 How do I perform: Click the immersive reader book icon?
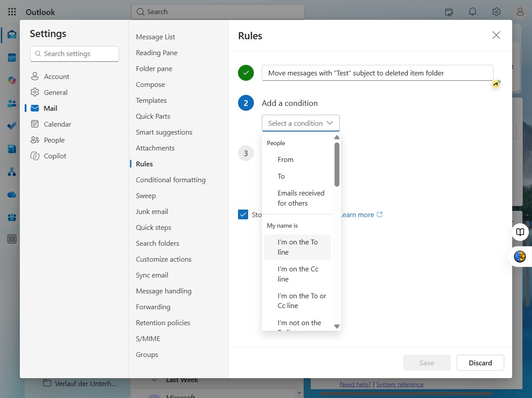point(520,232)
